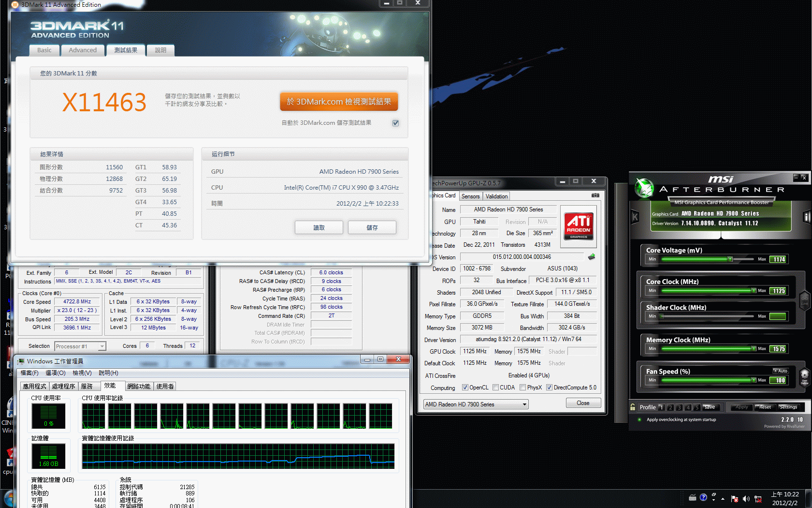This screenshot has height=508, width=812.
Task: Switch to the Basic tab in 3DMark
Action: (44, 50)
